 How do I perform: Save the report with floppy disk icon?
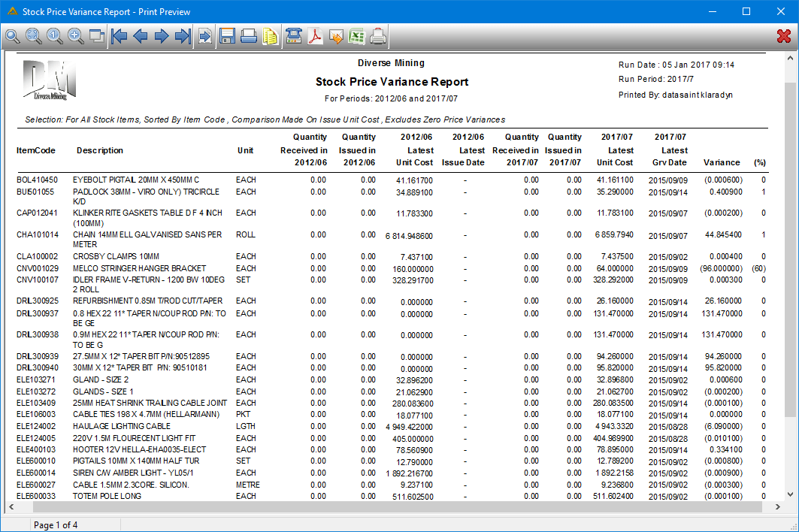tap(227, 36)
